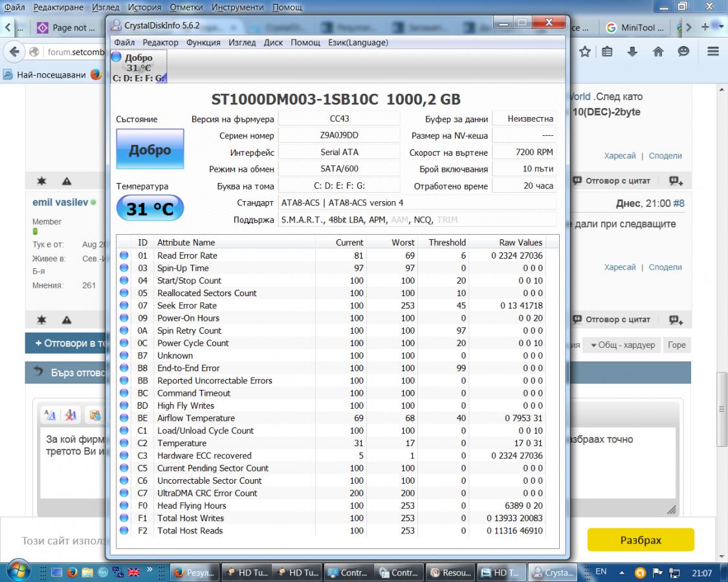
Task: Open the Функция menu in CrystalDiskInfo
Action: [203, 43]
